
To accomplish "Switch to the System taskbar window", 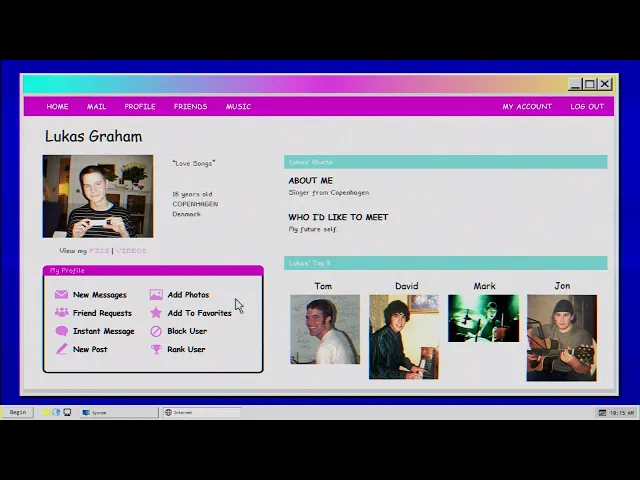I will pos(119,413).
